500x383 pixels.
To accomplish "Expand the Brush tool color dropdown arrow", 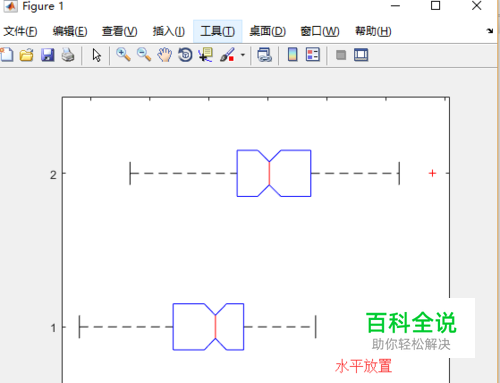I will tap(243, 55).
